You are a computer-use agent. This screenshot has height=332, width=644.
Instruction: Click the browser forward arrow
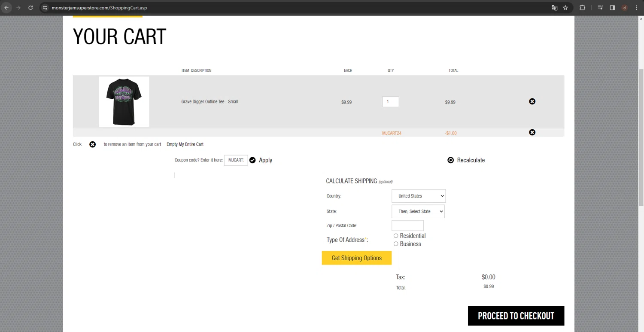(18, 8)
